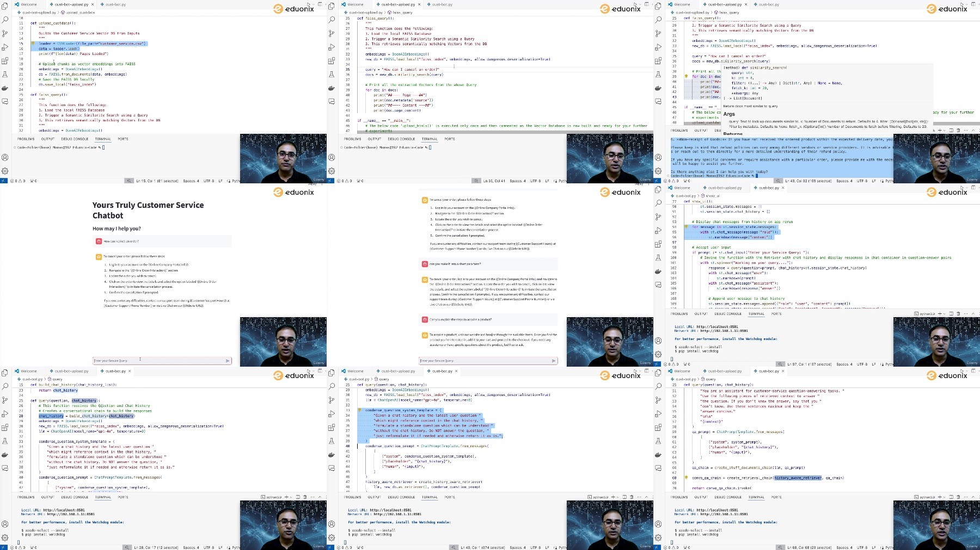Click send arrow in the untitled chat frame
The image size is (980, 550).
click(554, 361)
